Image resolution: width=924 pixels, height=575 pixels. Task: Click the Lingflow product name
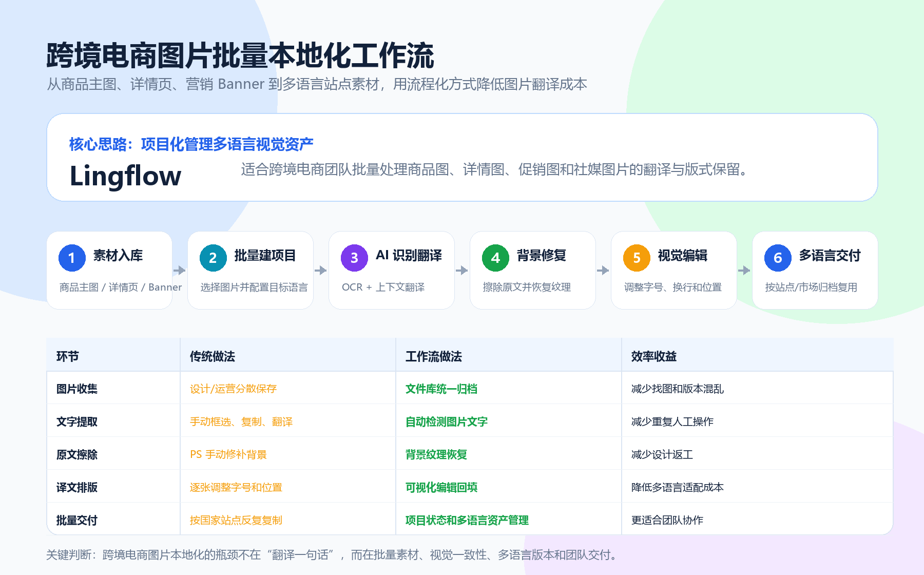tap(125, 176)
